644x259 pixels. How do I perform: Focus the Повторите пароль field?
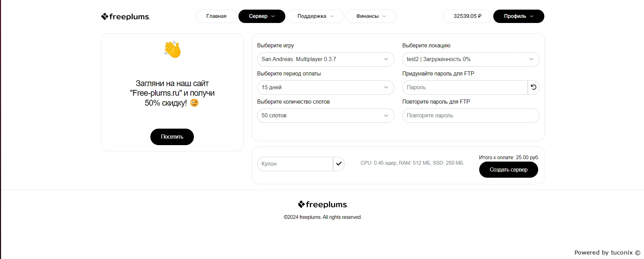[471, 116]
